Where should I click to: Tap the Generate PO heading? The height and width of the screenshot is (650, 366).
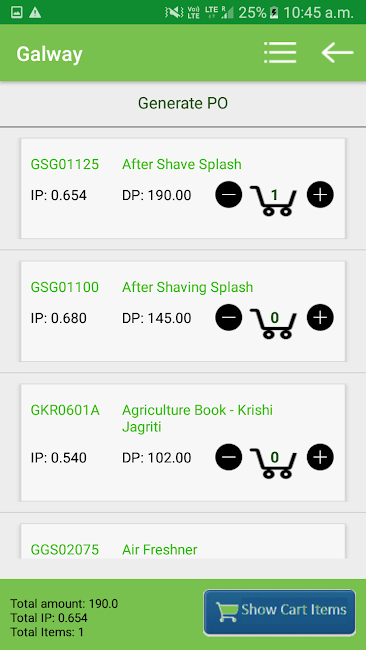183,103
